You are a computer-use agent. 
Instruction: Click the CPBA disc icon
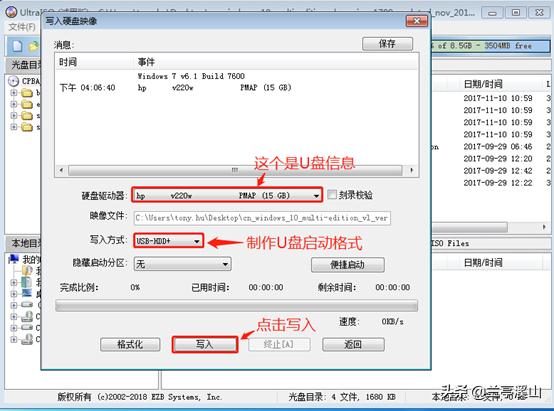pos(13,81)
